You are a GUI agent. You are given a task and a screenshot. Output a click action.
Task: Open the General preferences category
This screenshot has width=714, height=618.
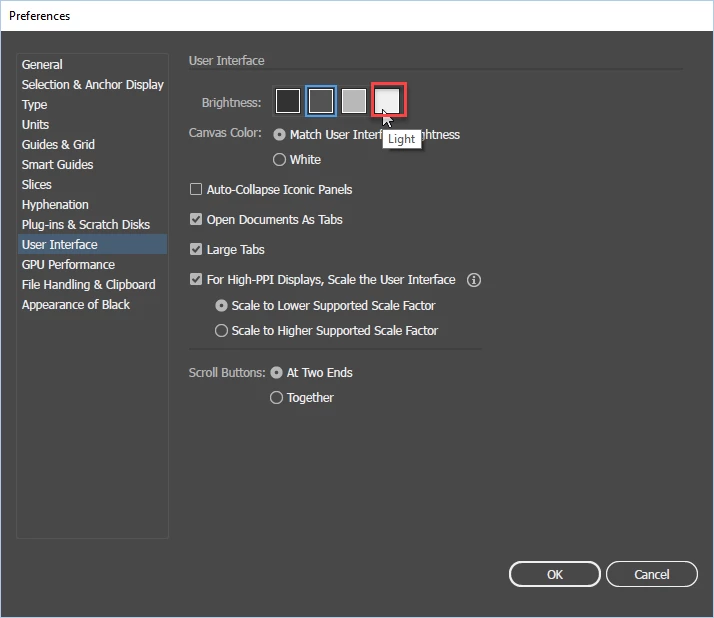(92, 65)
